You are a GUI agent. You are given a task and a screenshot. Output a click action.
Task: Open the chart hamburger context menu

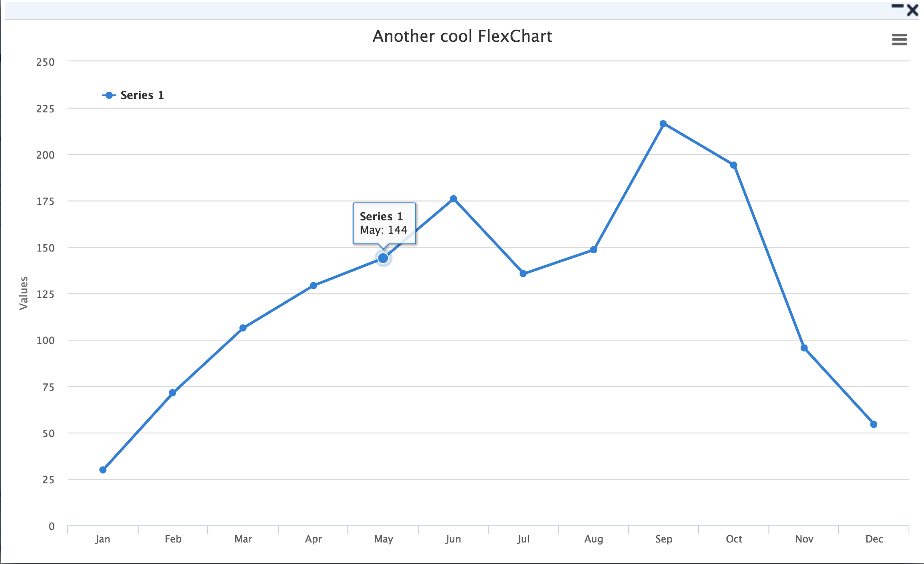(899, 39)
